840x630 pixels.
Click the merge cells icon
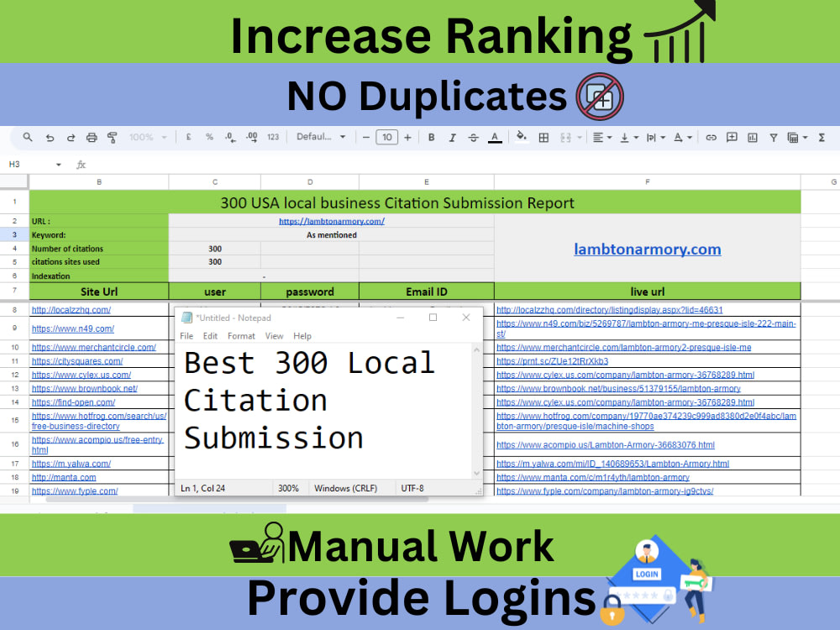point(565,138)
